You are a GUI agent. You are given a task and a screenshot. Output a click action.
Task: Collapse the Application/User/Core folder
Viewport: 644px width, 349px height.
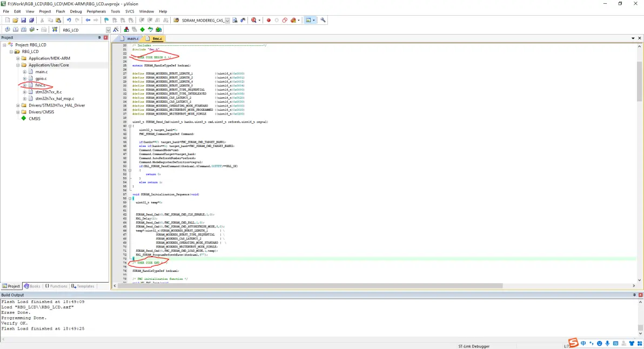pyautogui.click(x=17, y=65)
